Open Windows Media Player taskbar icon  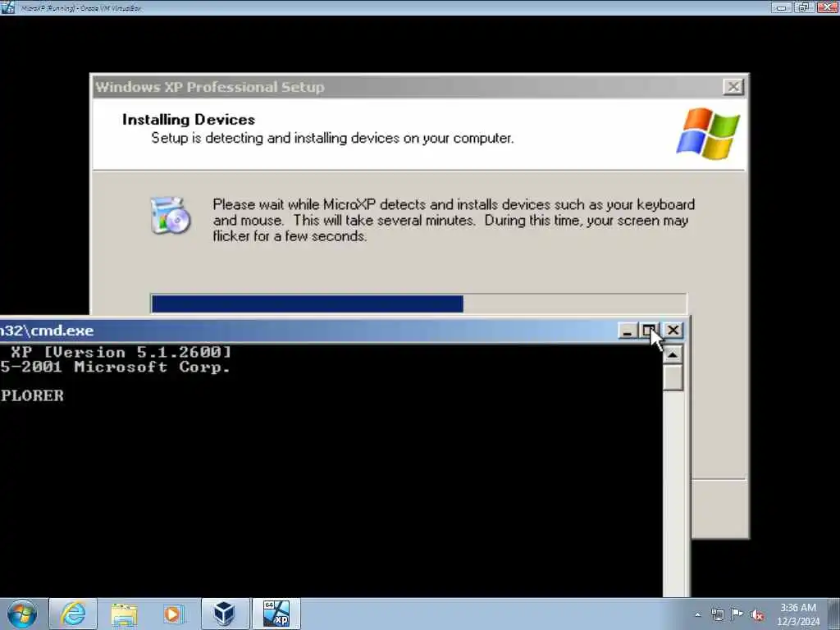click(x=172, y=614)
